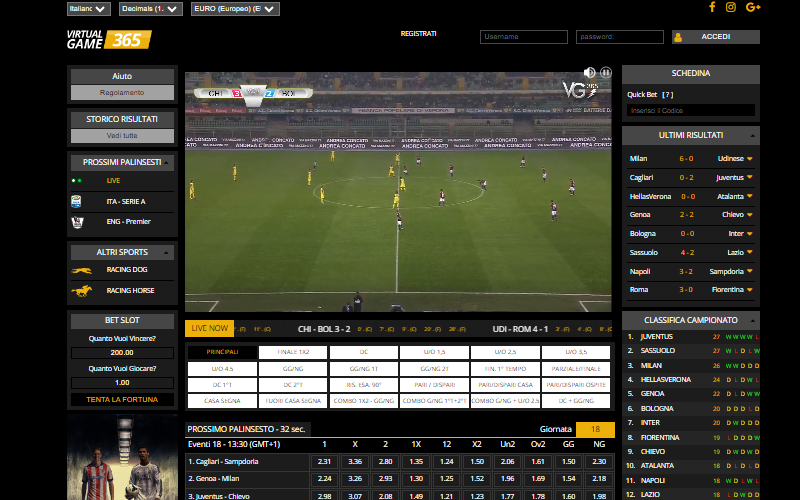Click the ACCEDI login button

[716, 37]
